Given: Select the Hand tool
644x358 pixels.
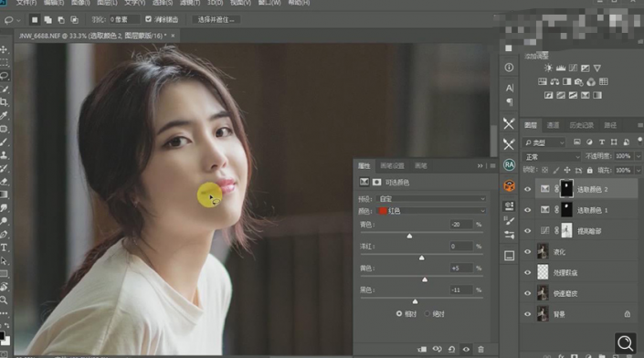Looking at the screenshot, I should click(4, 287).
